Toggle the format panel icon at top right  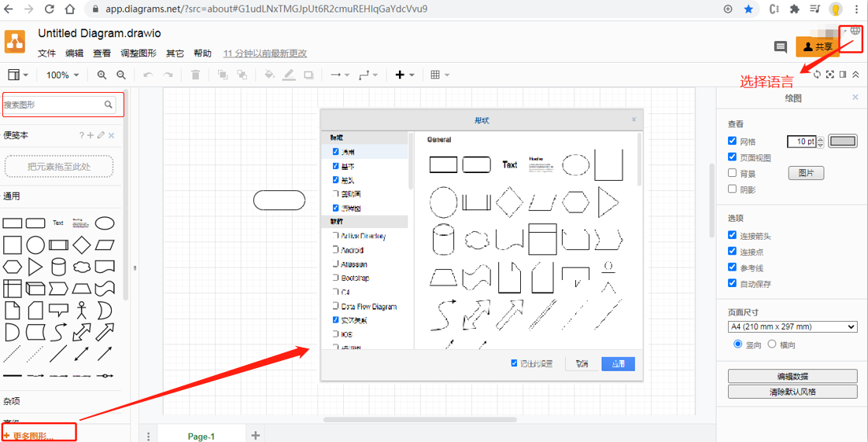[843, 75]
